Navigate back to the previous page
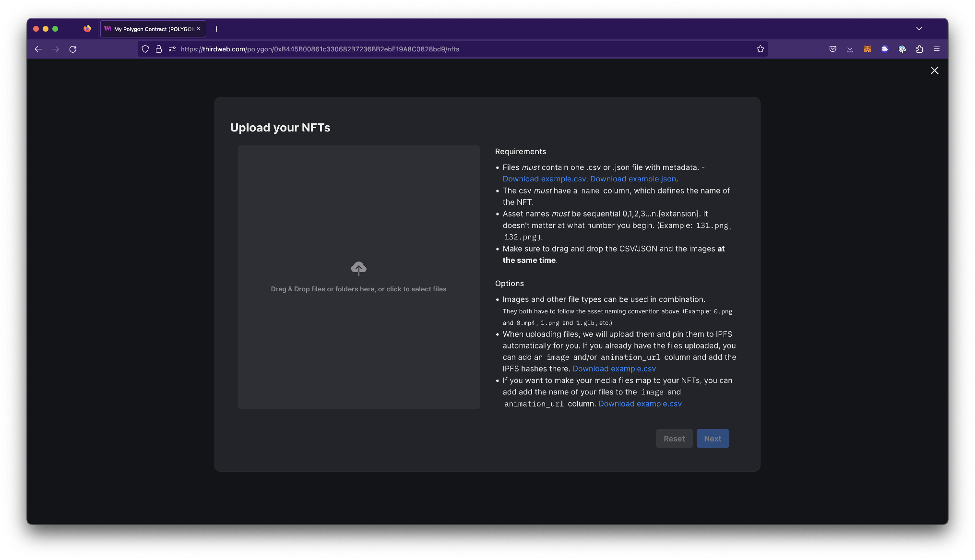This screenshot has height=560, width=975. (38, 49)
